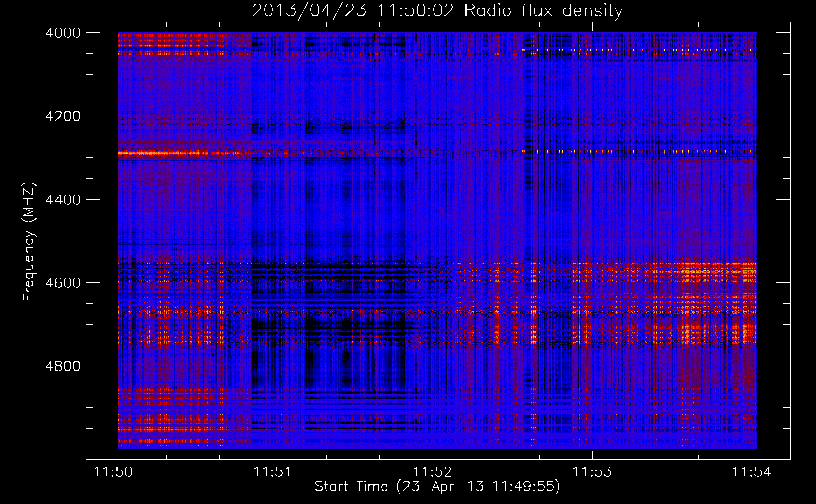Click the '4000' frequency axis label
The height and width of the screenshot is (504, 816).
point(63,33)
